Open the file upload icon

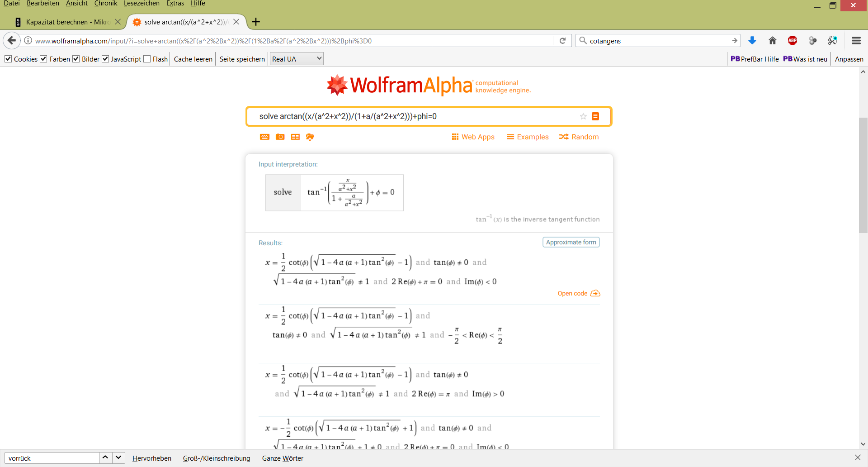coord(310,137)
